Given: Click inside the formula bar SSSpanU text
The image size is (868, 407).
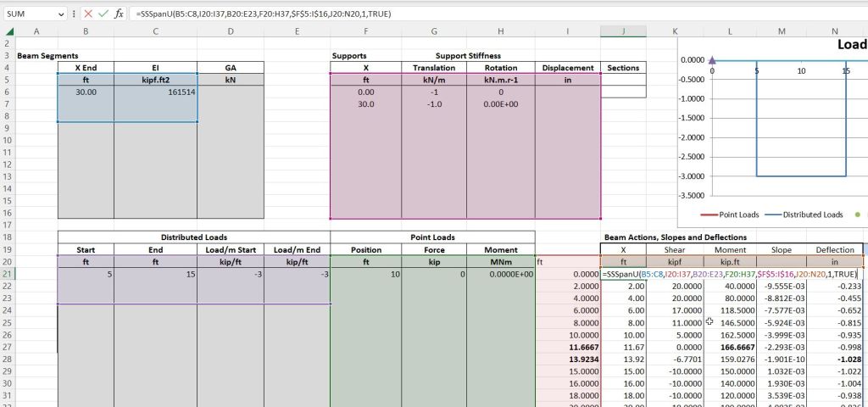Looking at the screenshot, I should coord(254,14).
